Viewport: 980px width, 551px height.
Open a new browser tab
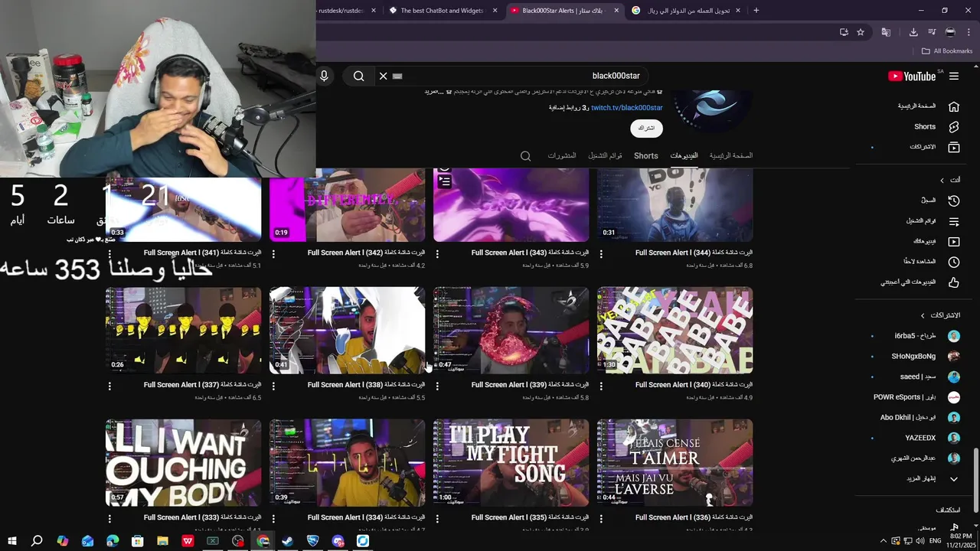756,11
